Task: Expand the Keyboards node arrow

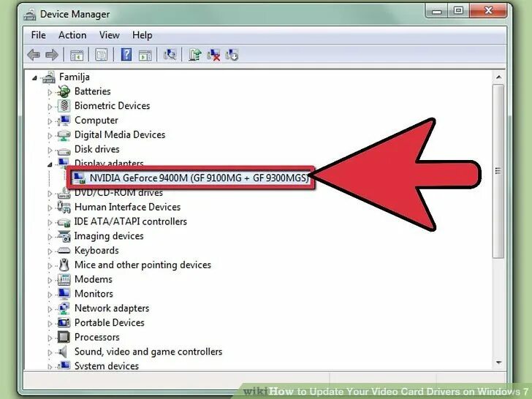Action: 50,251
